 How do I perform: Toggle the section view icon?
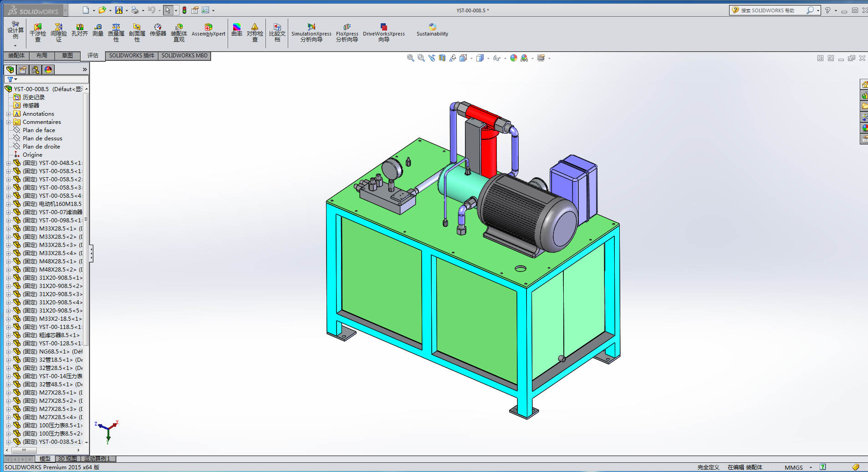(x=442, y=58)
